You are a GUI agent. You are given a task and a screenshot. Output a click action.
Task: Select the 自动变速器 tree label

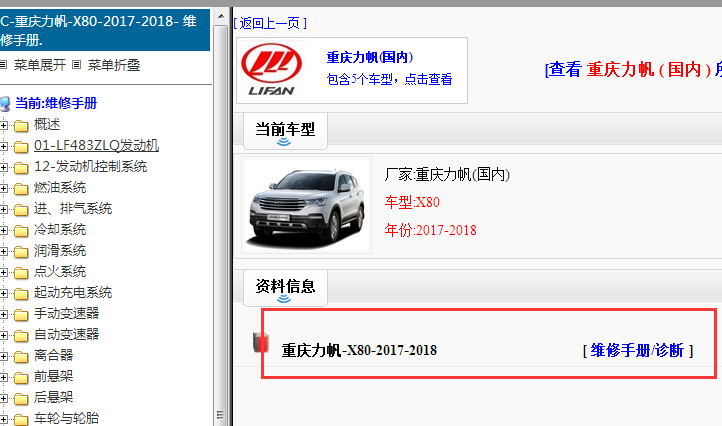coord(67,334)
